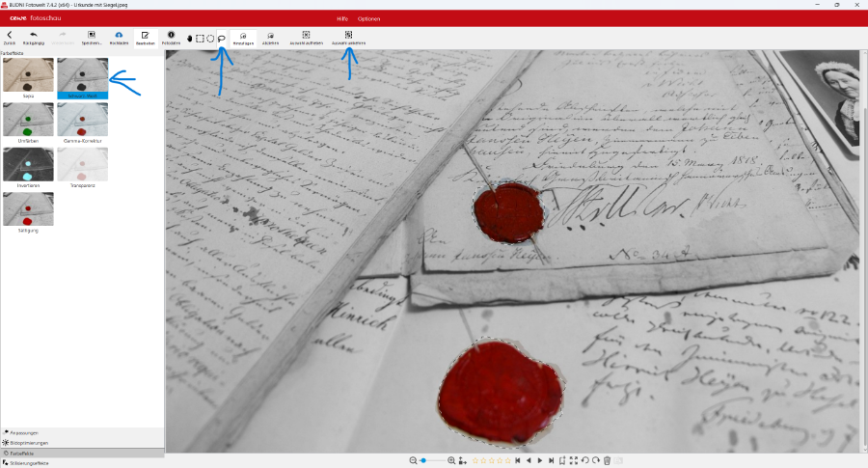
Task: Select the rectangular selection tool
Action: pos(200,39)
